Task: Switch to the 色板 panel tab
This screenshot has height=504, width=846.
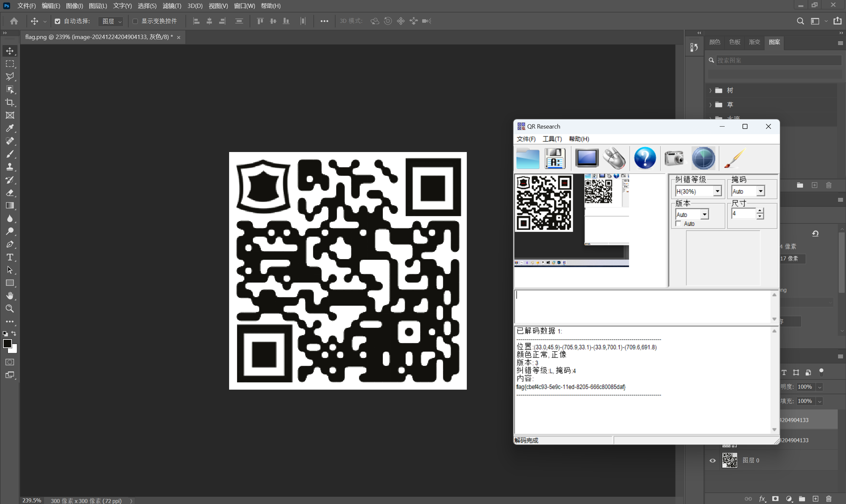Action: coord(735,42)
